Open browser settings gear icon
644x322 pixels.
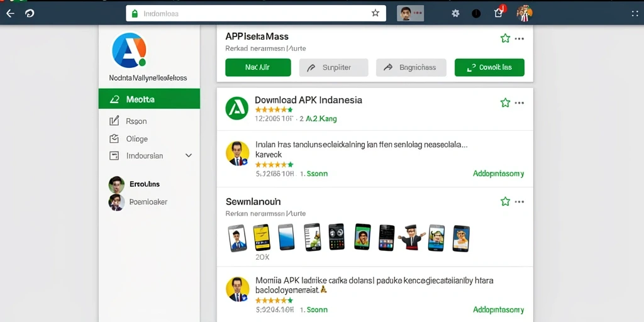(x=455, y=13)
